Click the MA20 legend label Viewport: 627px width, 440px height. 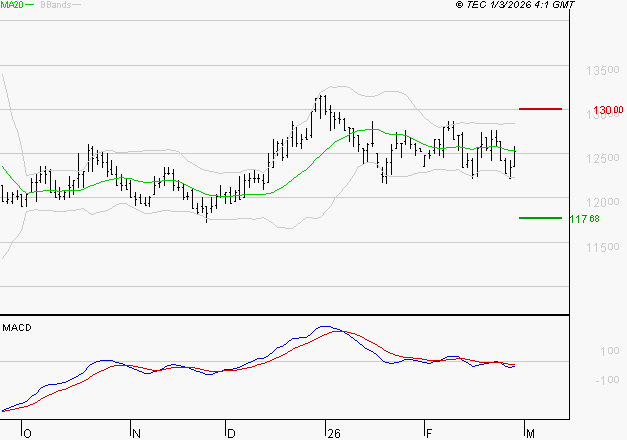tap(12, 5)
